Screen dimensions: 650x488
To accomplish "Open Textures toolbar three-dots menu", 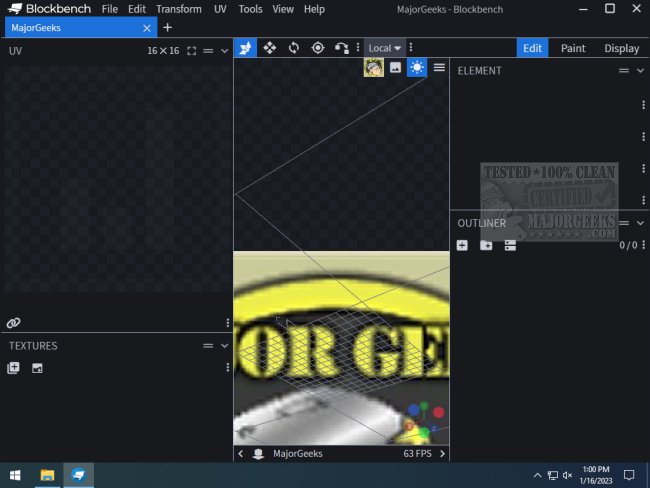I will [228, 367].
